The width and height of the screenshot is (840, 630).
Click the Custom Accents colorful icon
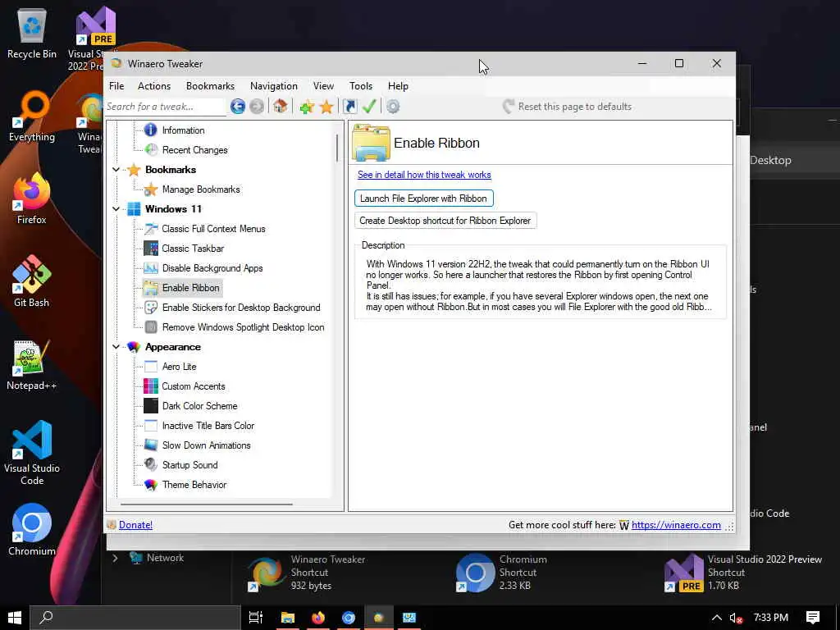pos(151,386)
